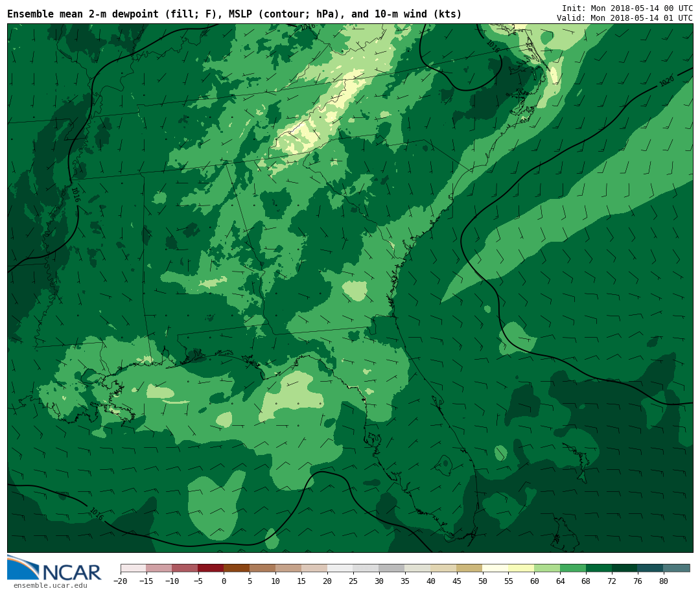Pick the 68 to 72 dark green swatch
The width and height of the screenshot is (700, 593).
[x=599, y=568]
